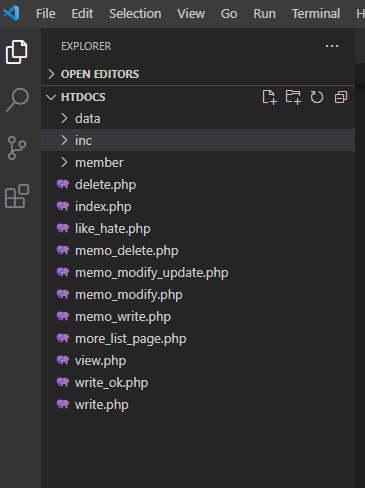Expand the OPEN EDITORS section
365x488 pixels.
(x=51, y=74)
